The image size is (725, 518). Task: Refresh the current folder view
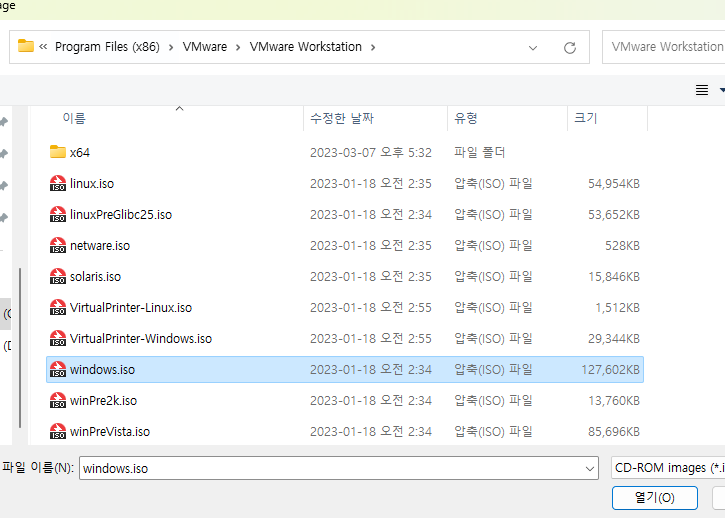(570, 47)
